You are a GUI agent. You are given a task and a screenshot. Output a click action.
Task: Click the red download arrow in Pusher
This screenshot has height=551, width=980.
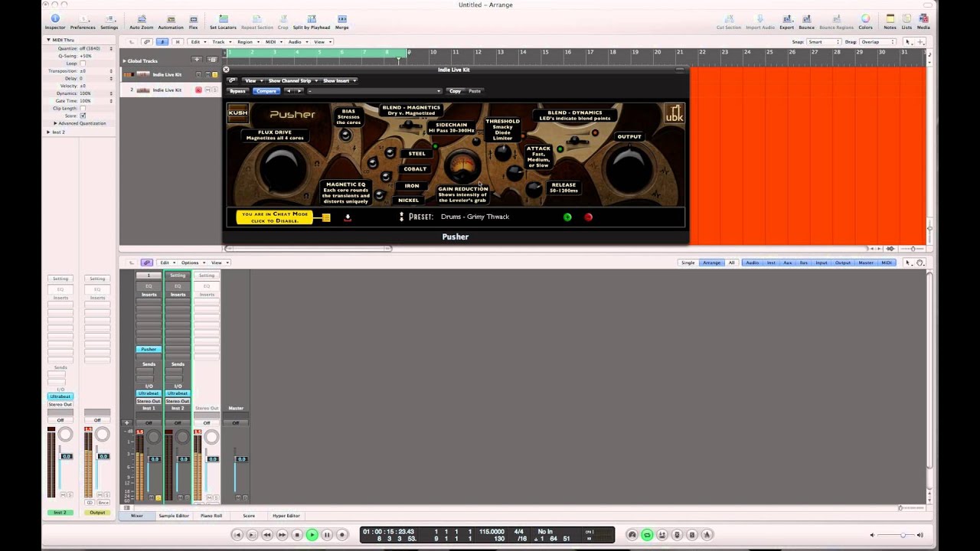pos(348,217)
